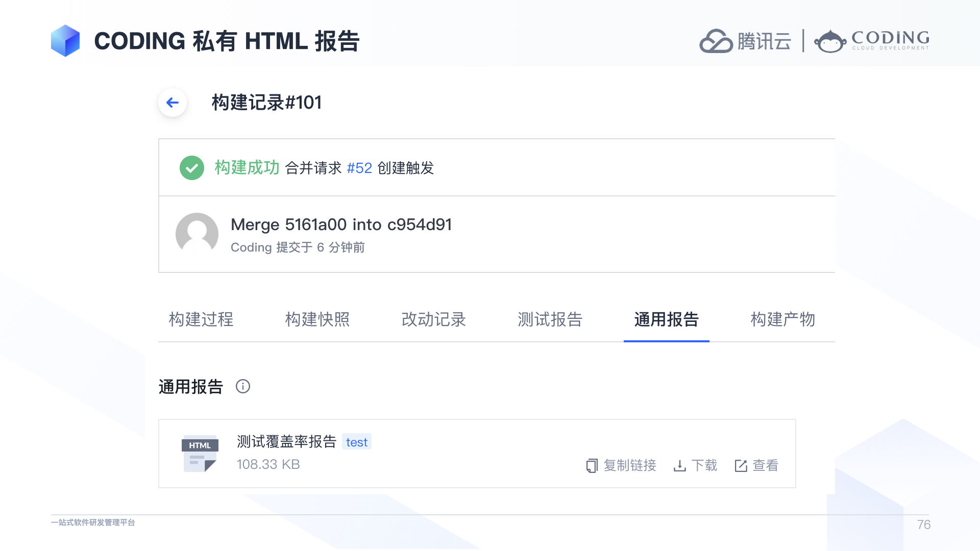Viewport: 980px width, 551px height.
Task: Switch to the 测试报告 tab
Action: pos(550,319)
